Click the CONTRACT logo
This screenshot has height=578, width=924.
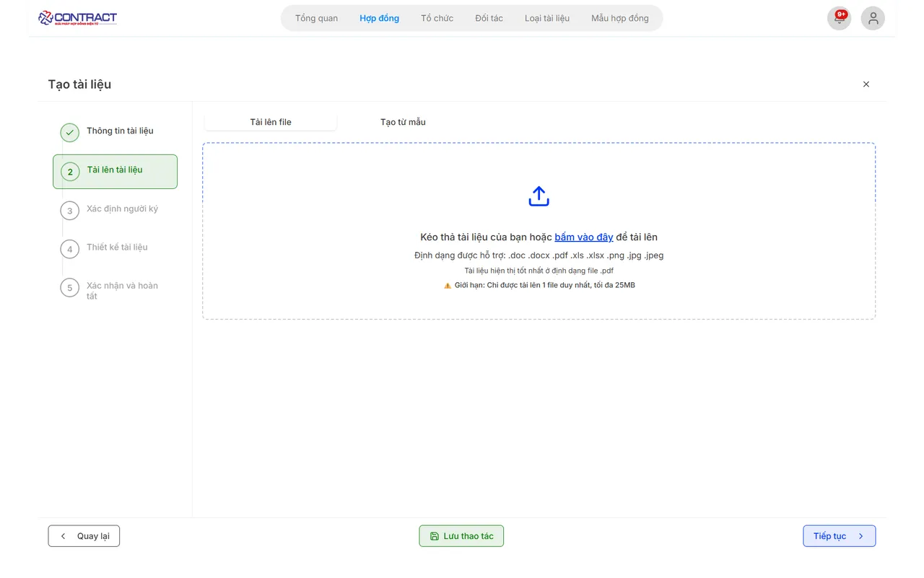77,18
